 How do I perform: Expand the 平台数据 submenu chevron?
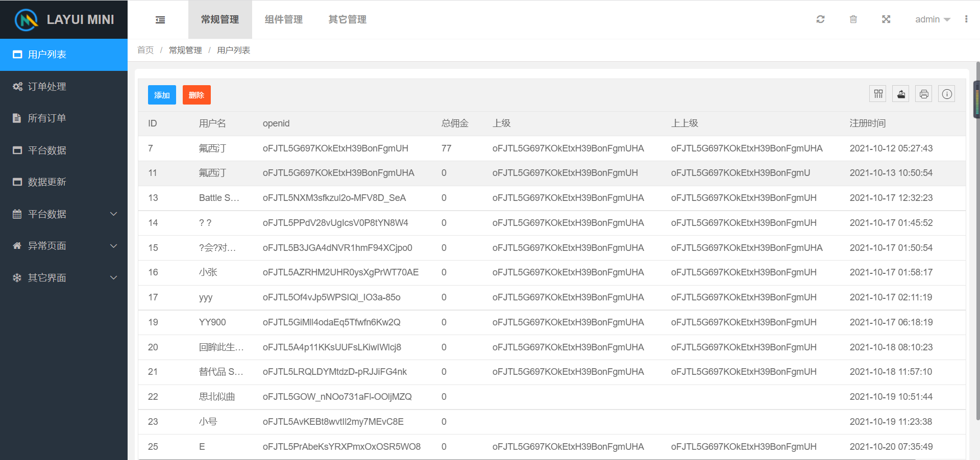tap(114, 214)
